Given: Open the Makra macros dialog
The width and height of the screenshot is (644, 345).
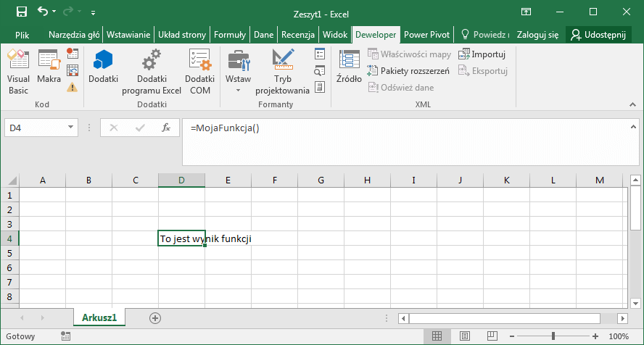Looking at the screenshot, I should pyautogui.click(x=49, y=67).
